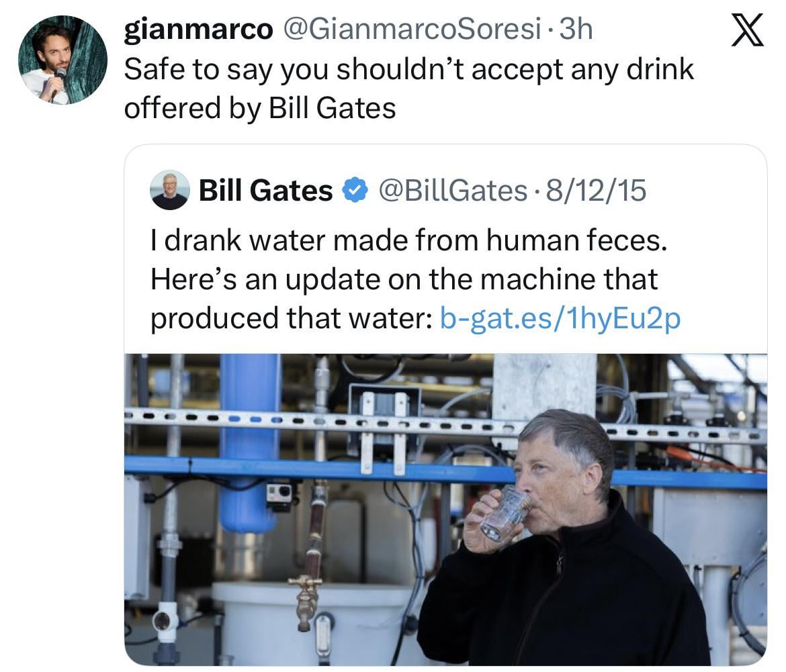Open Bill Gates' small avatar in quoted tweet

(170, 190)
